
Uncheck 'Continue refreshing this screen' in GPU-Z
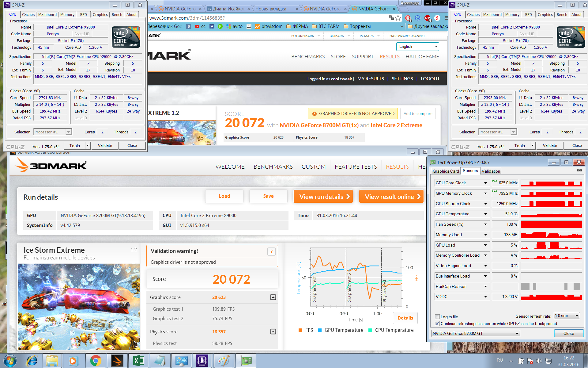(x=437, y=324)
